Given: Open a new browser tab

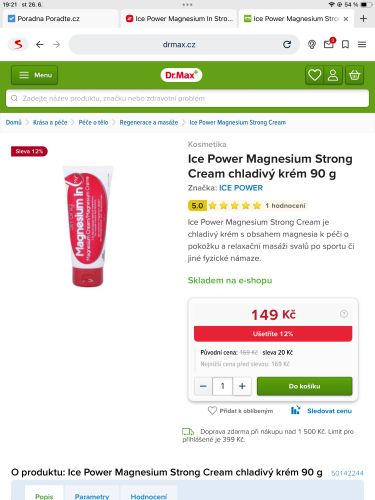Looking at the screenshot, I should [x=363, y=19].
